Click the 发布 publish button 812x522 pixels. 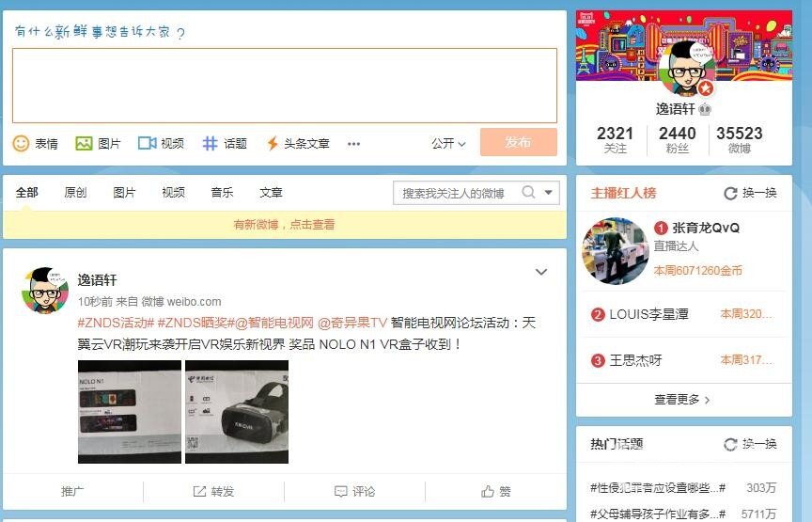pos(519,142)
